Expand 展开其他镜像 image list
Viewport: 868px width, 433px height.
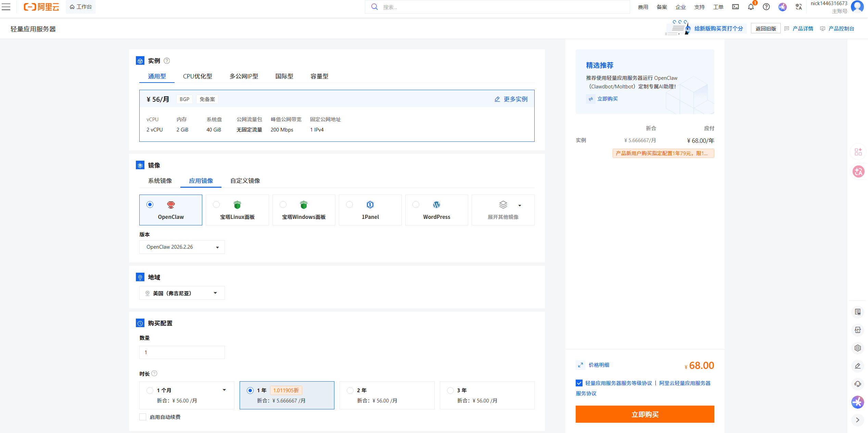coord(503,210)
